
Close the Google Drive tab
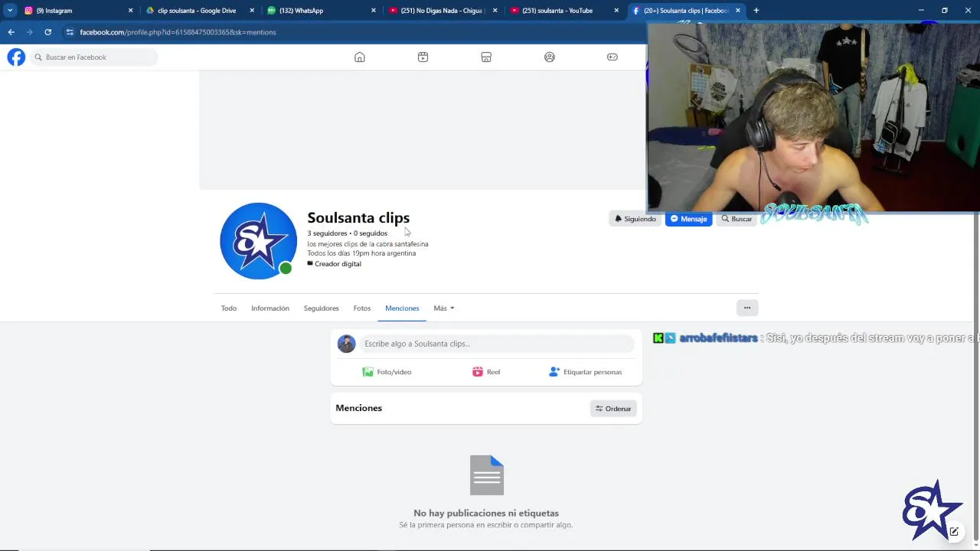(252, 11)
